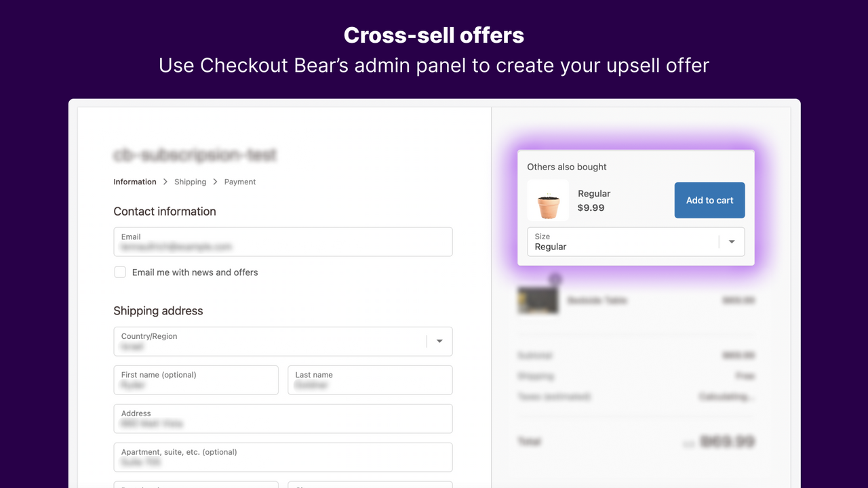Click the cb-subscripsion-test store title link

point(195,155)
